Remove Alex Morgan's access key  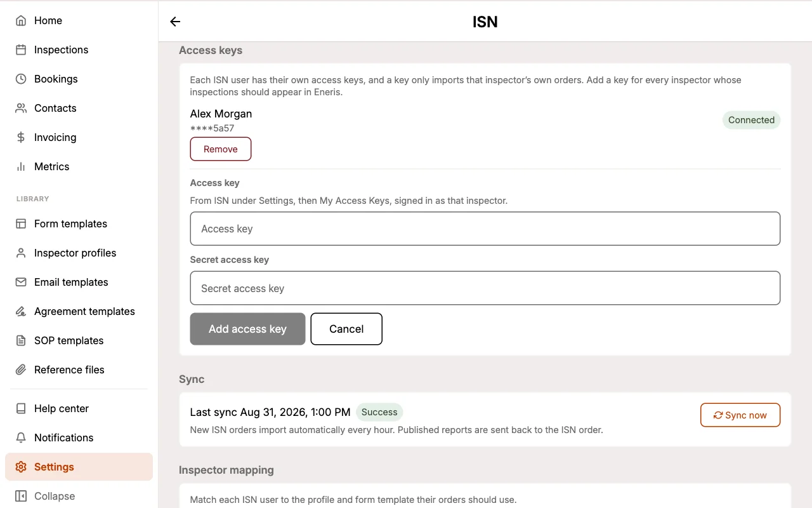(x=221, y=149)
